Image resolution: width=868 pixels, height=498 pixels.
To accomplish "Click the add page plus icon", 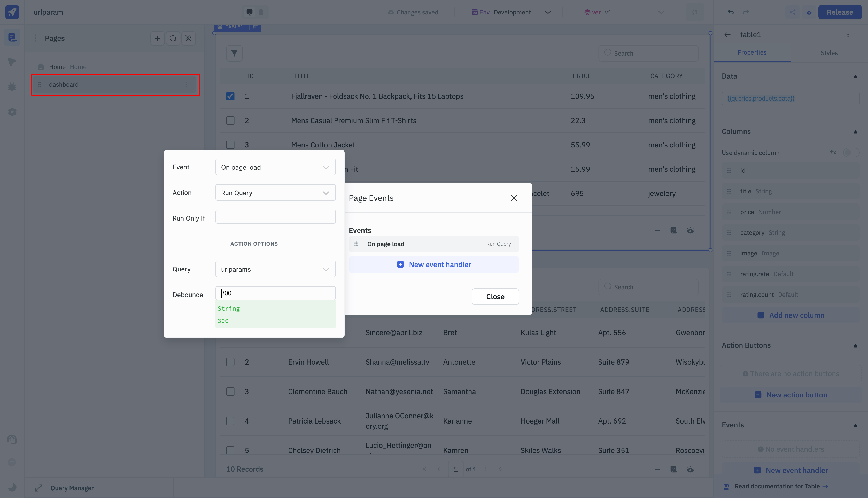I will [x=157, y=38].
